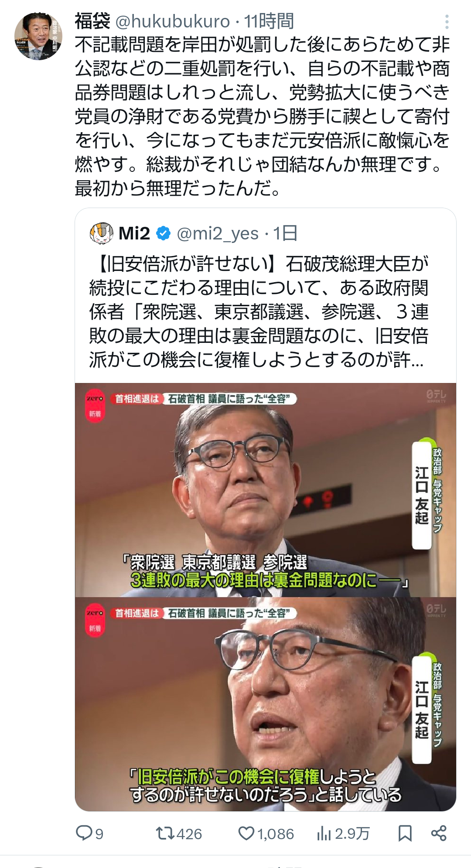471x868 pixels.
Task: Like the tweet with heart icon
Action: coord(246,834)
